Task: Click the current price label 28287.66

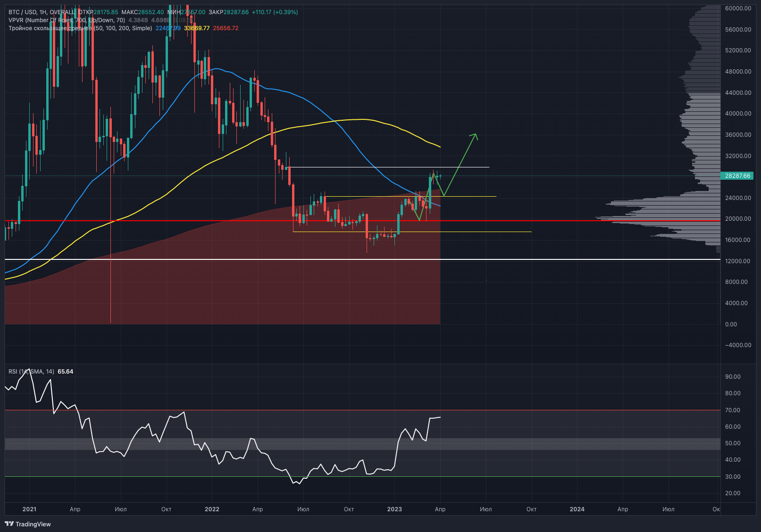Action: [737, 176]
